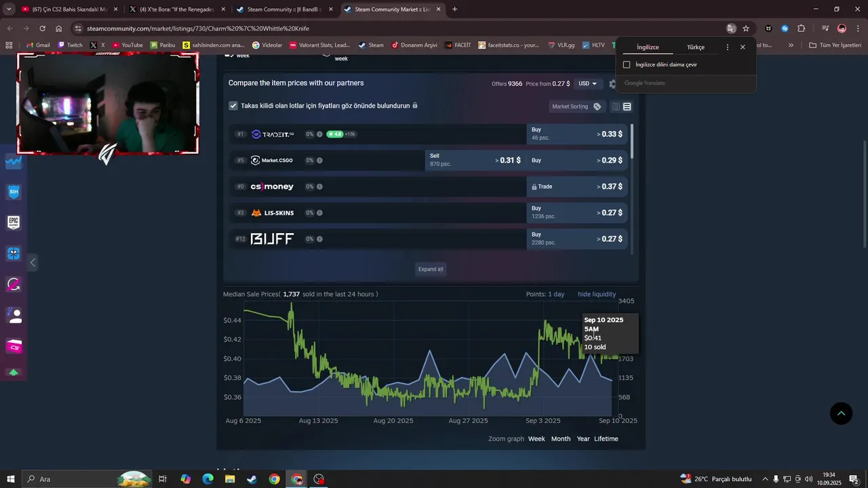The image size is (868, 488).
Task: Open a new browser tab
Action: pos(454,9)
